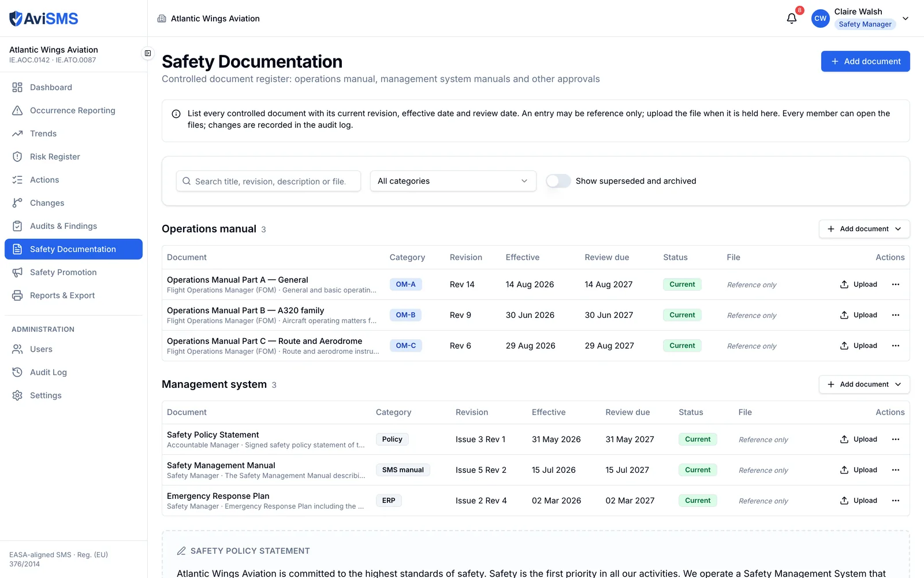Image resolution: width=924 pixels, height=578 pixels.
Task: Click the OM-A category tag
Action: [x=405, y=284]
